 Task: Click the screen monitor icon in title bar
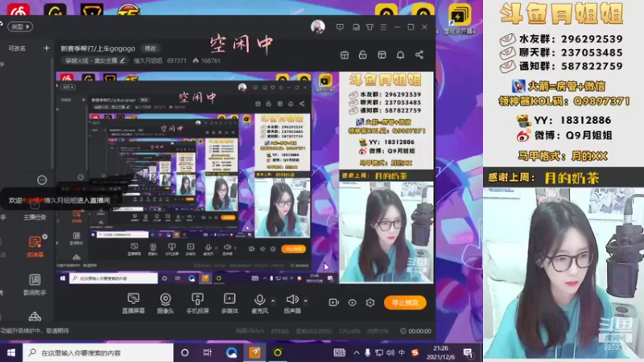pos(340,27)
